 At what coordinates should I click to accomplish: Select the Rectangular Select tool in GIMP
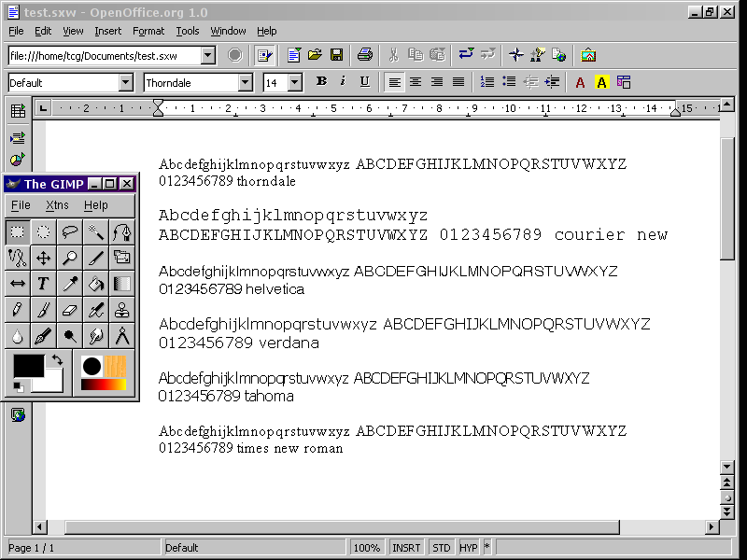pos(18,231)
